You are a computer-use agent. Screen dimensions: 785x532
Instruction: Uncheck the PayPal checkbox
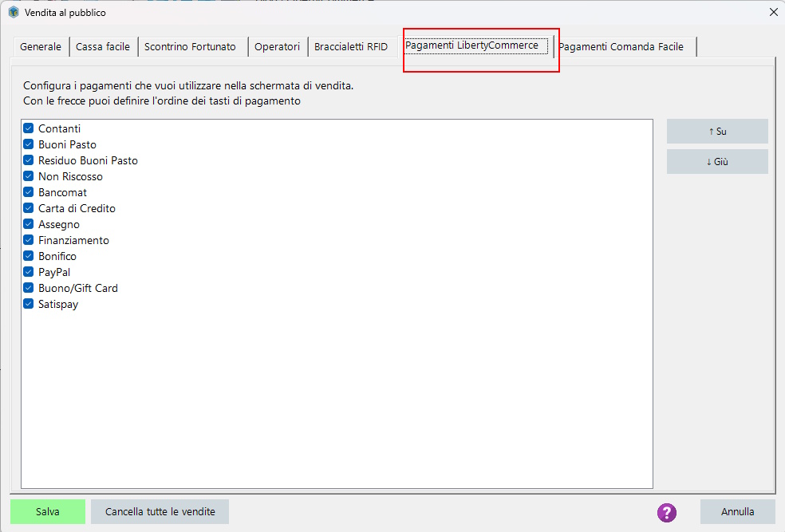click(29, 272)
